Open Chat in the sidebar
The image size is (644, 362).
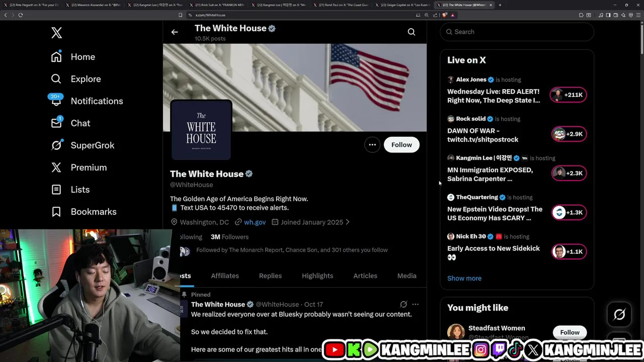tap(70, 123)
